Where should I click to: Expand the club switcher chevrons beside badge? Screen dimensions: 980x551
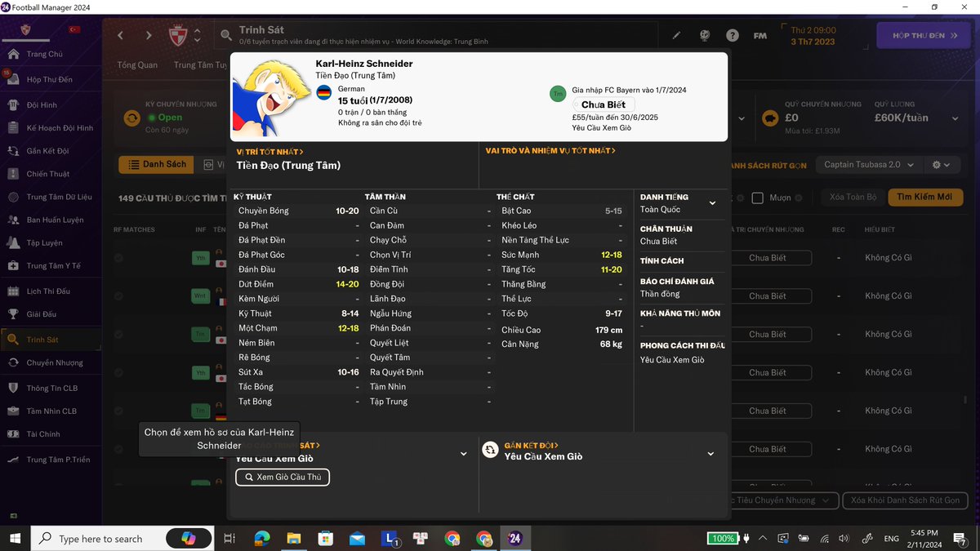(x=197, y=36)
